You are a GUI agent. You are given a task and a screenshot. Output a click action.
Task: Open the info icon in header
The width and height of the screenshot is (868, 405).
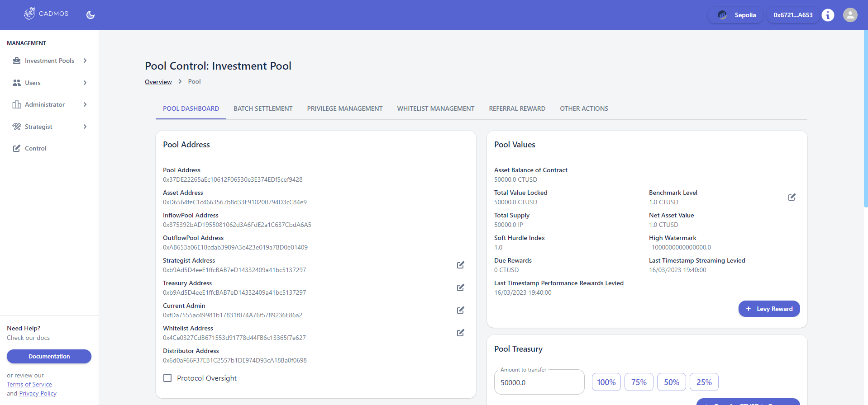coord(828,15)
